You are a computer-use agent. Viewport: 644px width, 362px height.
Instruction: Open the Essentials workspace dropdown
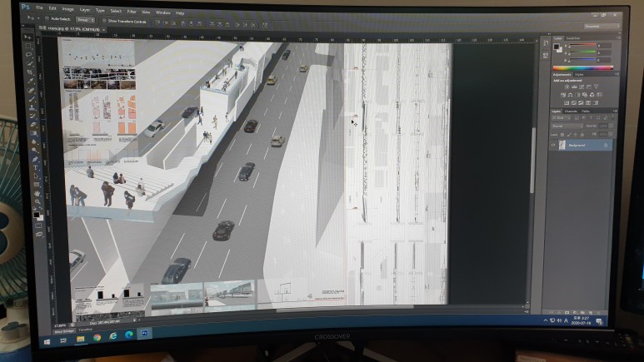click(601, 27)
